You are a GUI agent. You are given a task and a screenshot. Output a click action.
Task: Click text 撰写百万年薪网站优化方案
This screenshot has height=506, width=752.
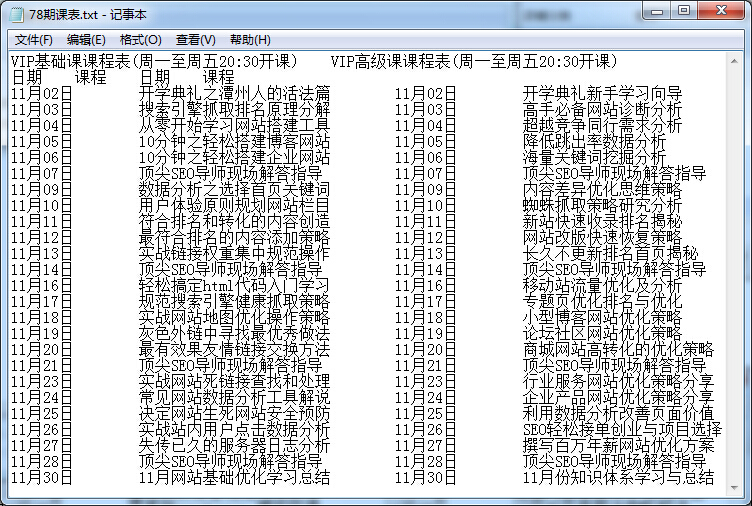618,446
